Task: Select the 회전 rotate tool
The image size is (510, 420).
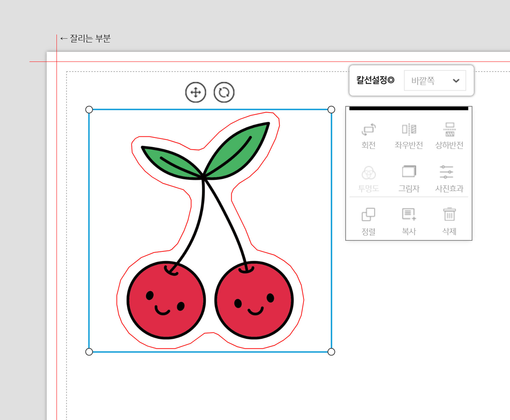Action: click(x=368, y=136)
